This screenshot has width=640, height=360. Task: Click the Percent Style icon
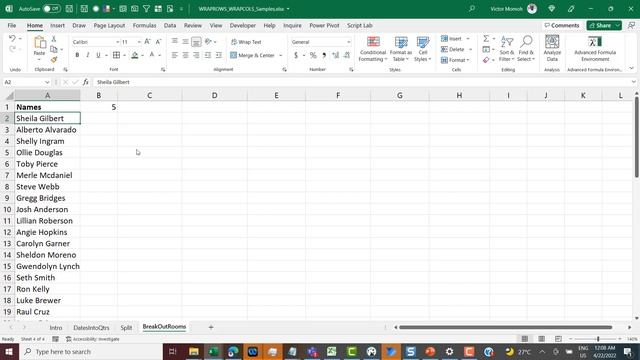[x=313, y=55]
